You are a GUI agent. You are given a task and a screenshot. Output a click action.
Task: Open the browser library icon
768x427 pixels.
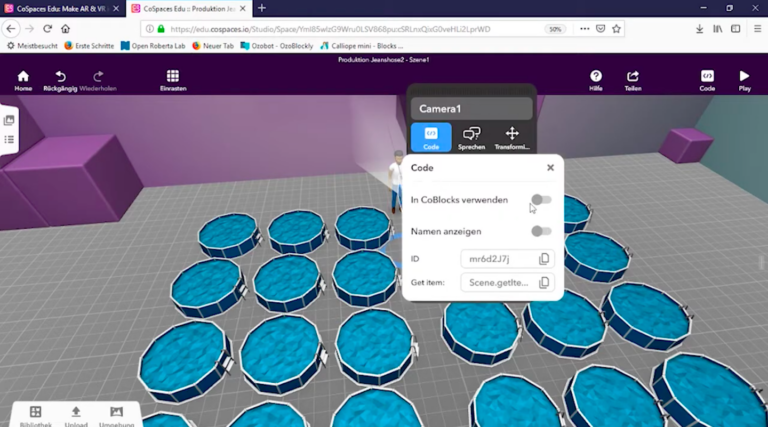pos(718,29)
